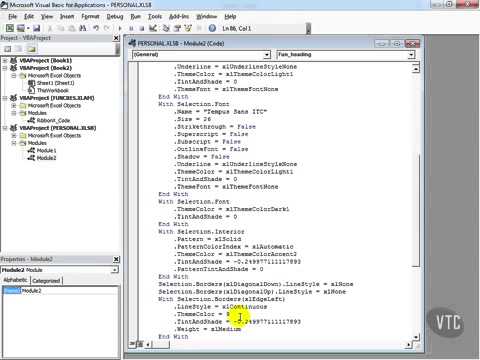Viewport: 480px width, 360px height.
Task: Click the Save toolbar icon
Action: [x=37, y=28]
